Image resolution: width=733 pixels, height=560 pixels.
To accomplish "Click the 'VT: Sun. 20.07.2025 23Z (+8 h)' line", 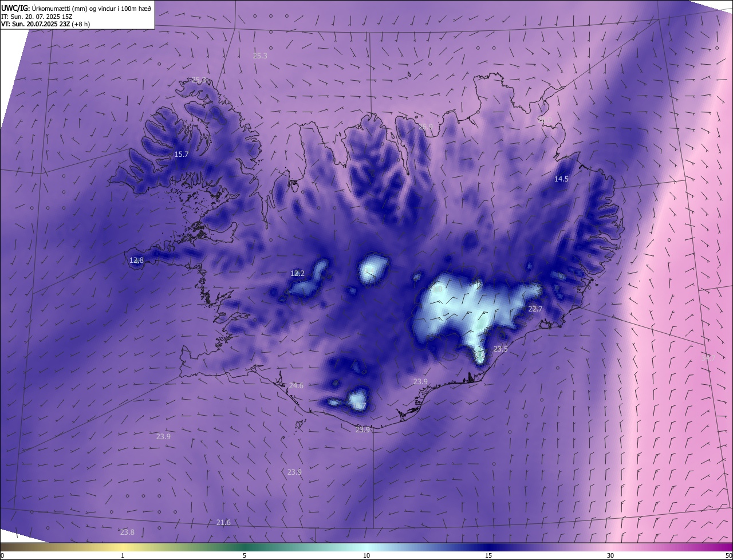I will click(x=46, y=24).
